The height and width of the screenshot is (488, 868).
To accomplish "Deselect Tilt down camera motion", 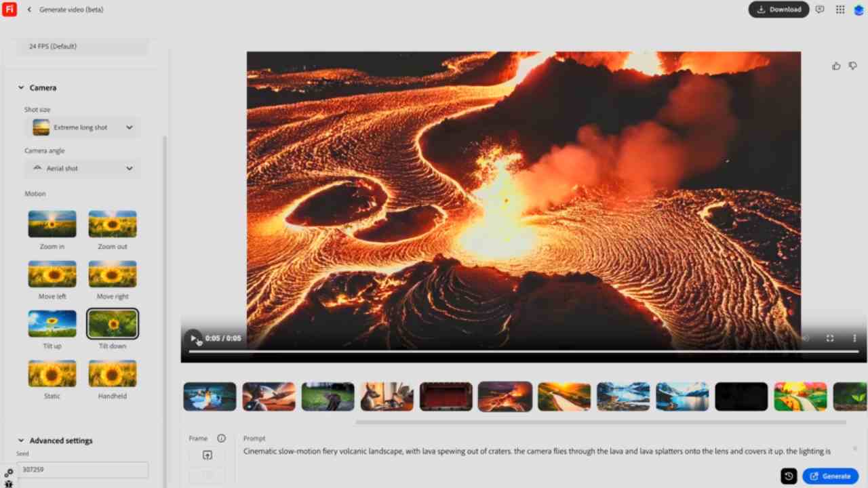I will (113, 323).
